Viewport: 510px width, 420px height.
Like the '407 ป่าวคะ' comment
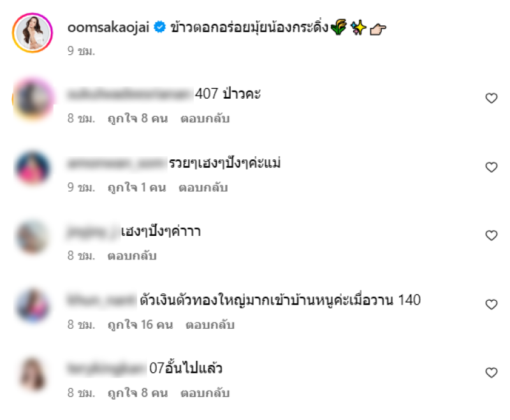491,98
